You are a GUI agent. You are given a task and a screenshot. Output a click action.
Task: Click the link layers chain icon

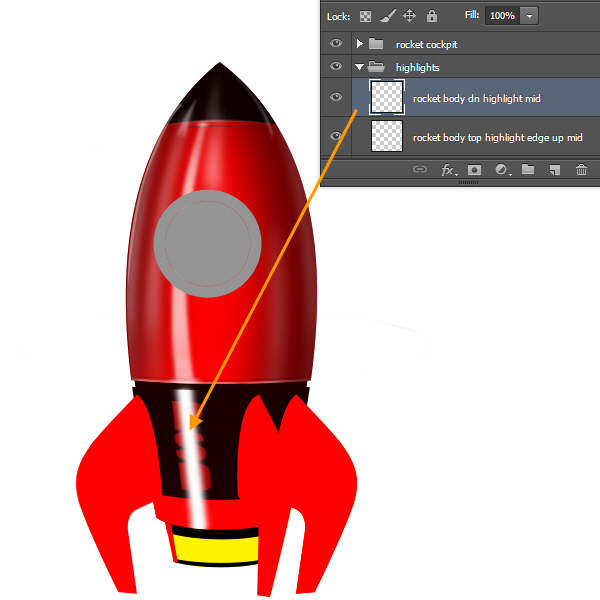[x=420, y=170]
